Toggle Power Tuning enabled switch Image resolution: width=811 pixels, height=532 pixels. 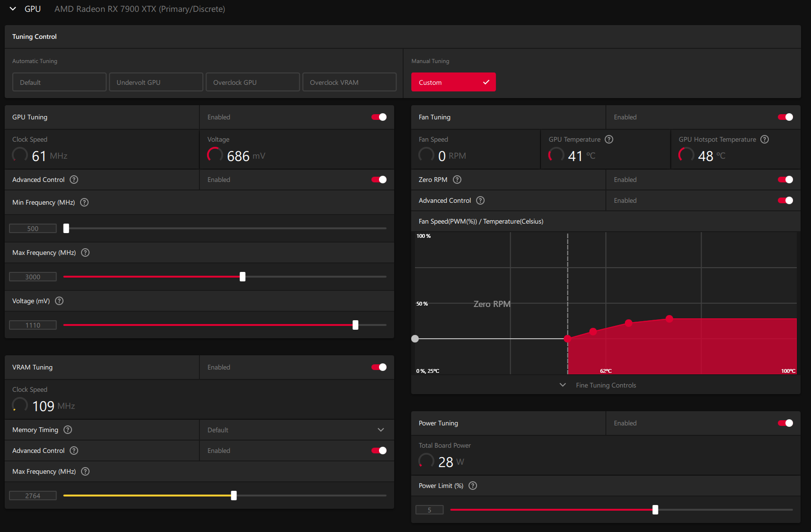click(785, 423)
